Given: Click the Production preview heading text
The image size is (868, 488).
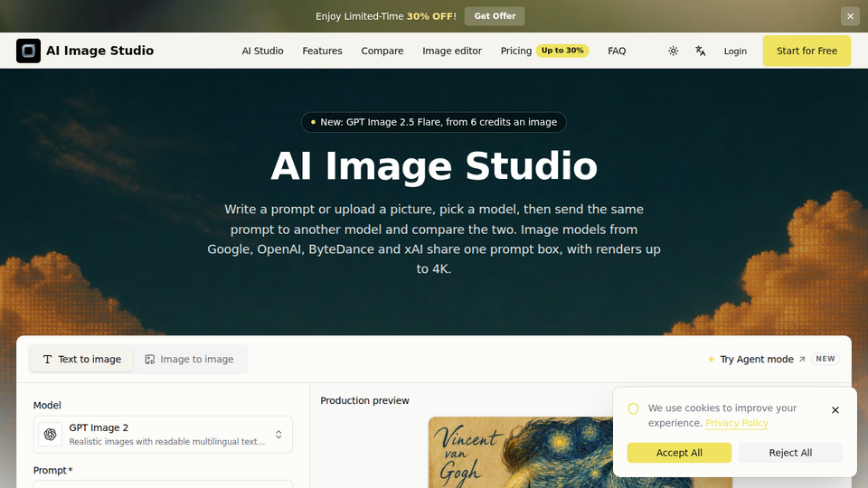Looking at the screenshot, I should (x=364, y=400).
